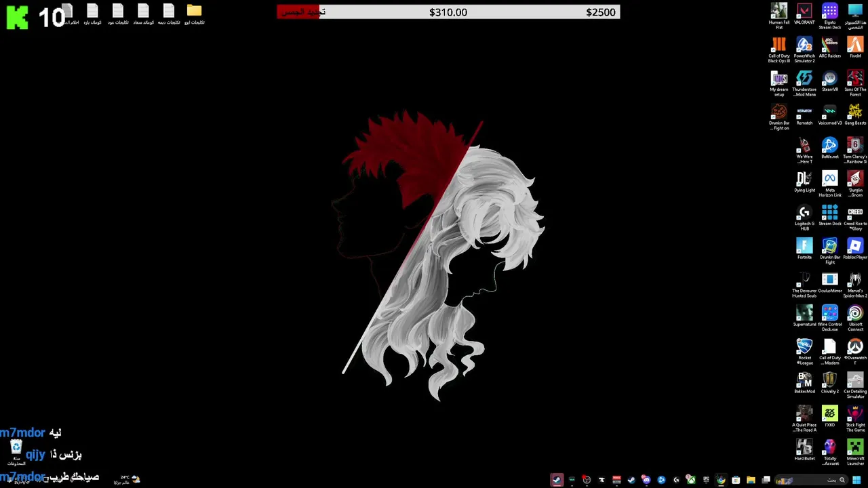
Task: Select the Hard Bullet icon
Action: point(804,450)
